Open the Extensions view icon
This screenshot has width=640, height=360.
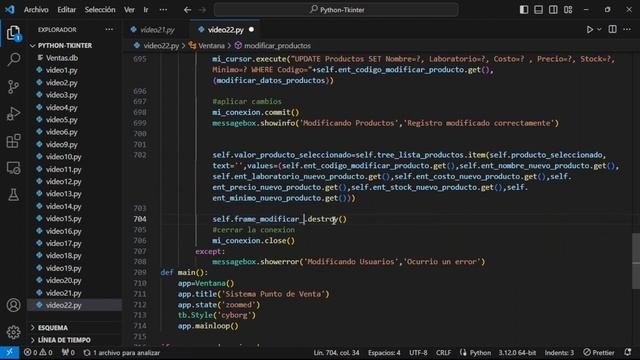[13, 141]
